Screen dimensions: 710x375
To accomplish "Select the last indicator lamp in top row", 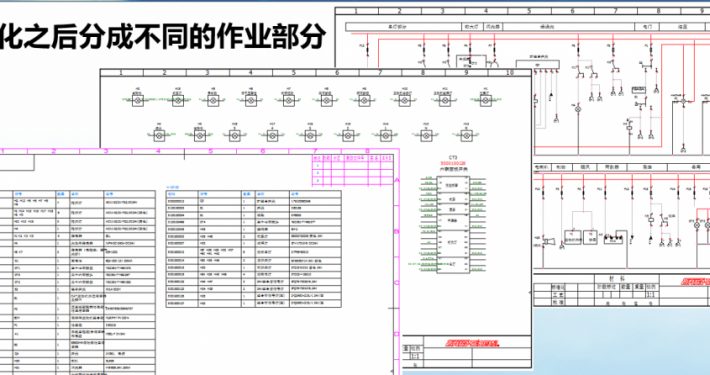I will (x=485, y=101).
